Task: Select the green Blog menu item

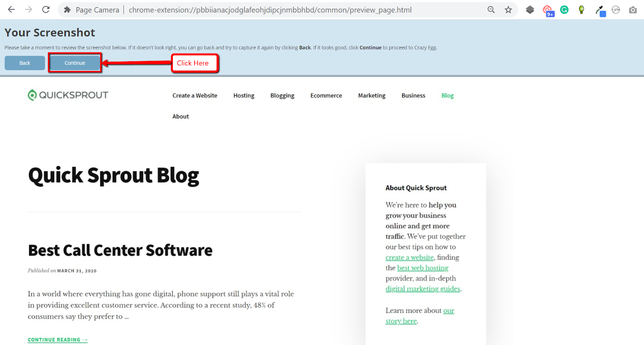Action: (448, 96)
